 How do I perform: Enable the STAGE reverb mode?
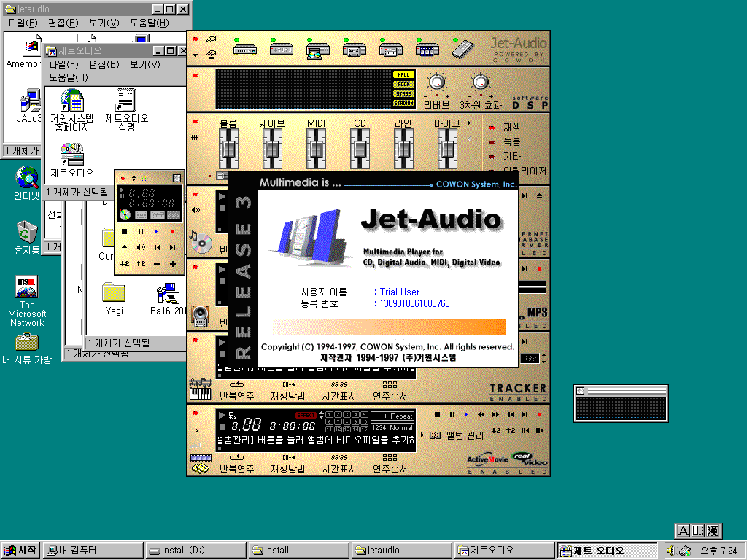pos(403,94)
